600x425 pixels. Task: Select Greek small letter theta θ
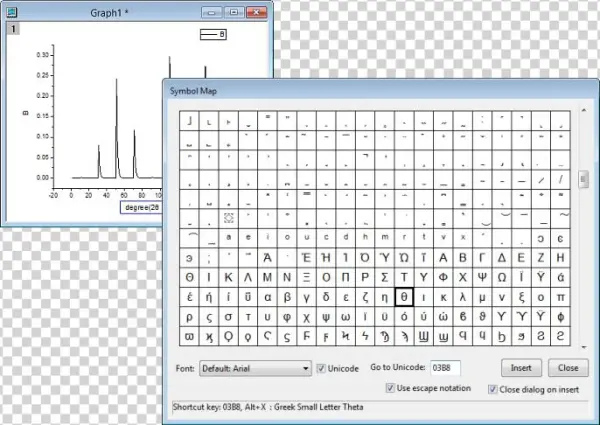click(x=404, y=297)
